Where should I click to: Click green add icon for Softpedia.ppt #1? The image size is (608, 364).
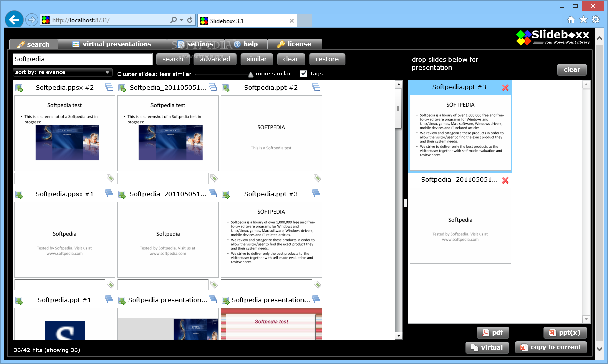coord(19,301)
